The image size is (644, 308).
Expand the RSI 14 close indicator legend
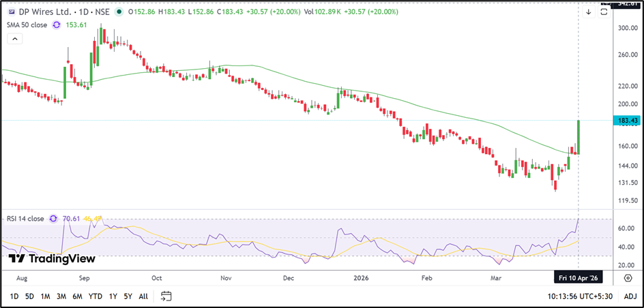pos(26,219)
